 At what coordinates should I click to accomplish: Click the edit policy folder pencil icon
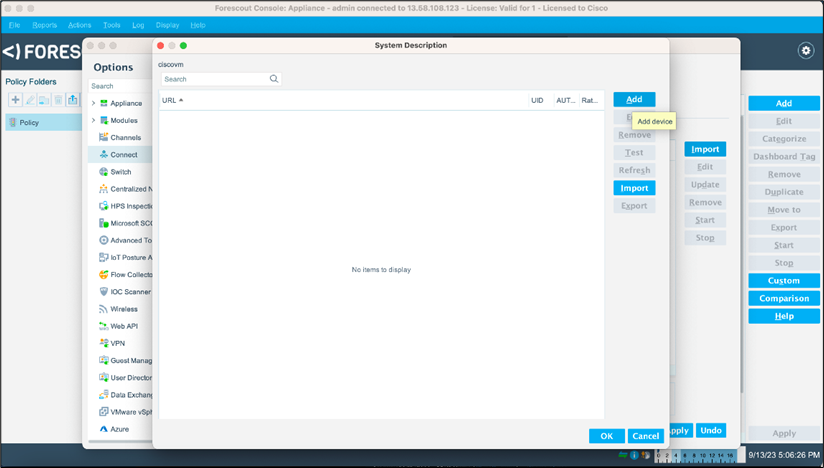click(x=30, y=100)
